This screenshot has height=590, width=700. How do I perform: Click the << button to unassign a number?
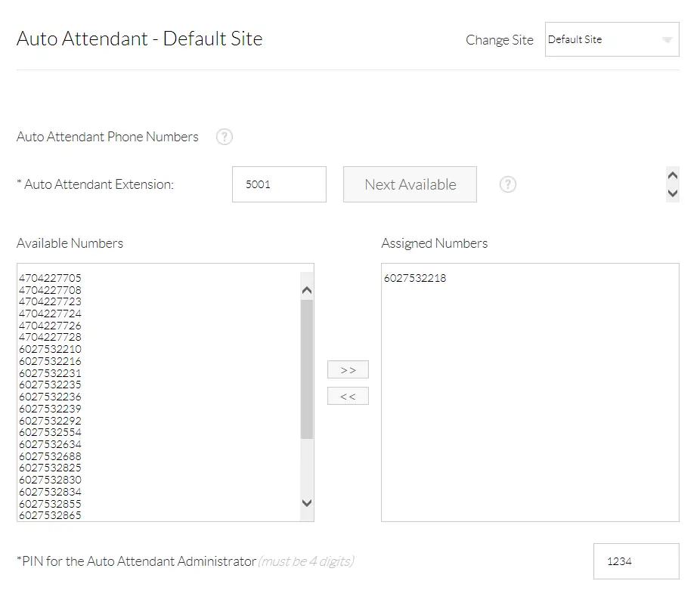pyautogui.click(x=348, y=395)
